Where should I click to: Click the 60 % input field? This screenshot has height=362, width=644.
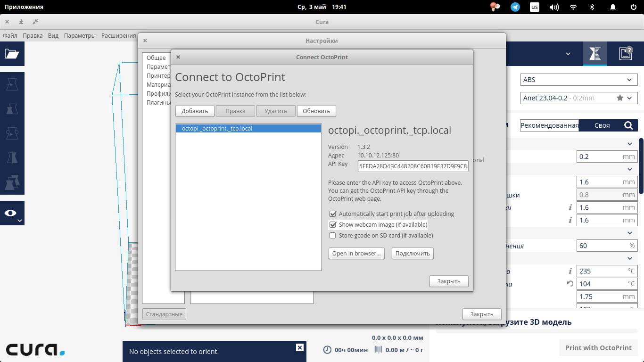pyautogui.click(x=607, y=246)
